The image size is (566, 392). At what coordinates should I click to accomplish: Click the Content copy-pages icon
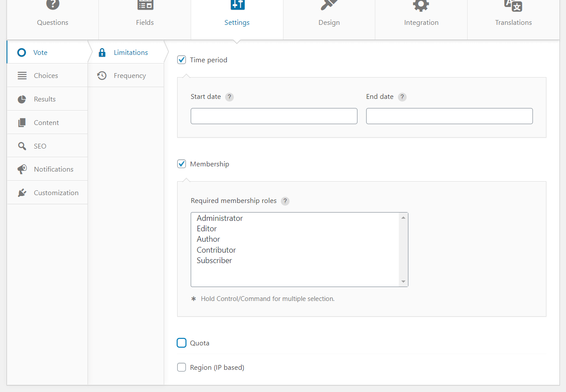(x=22, y=123)
